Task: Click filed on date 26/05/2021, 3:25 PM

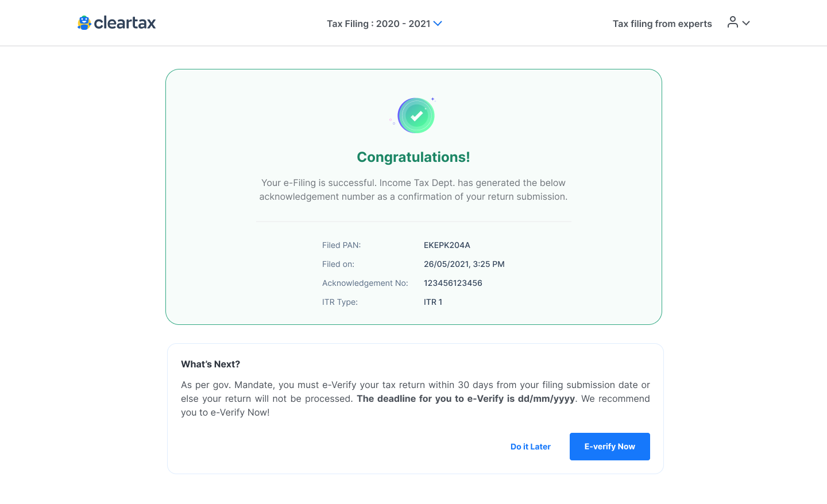Action: click(x=464, y=264)
